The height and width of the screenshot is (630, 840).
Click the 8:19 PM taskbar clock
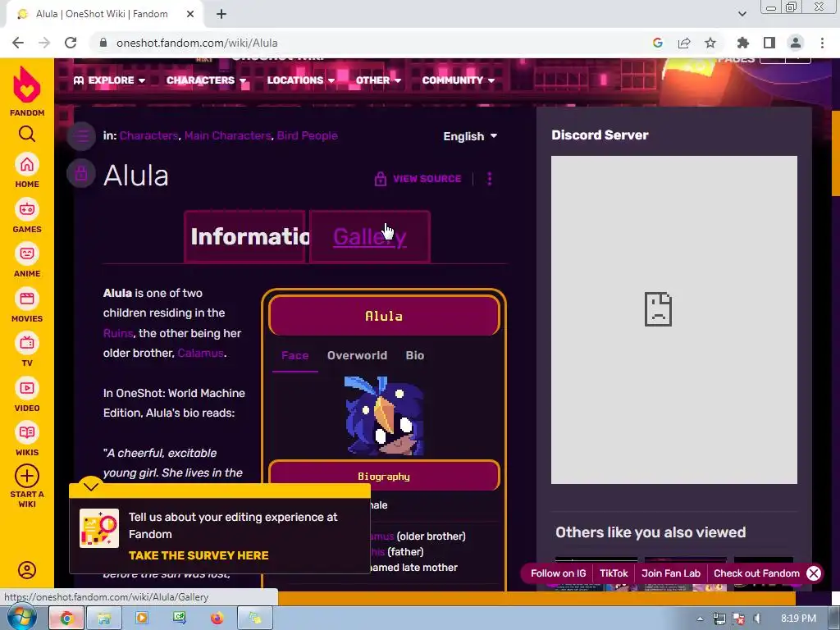click(x=798, y=619)
